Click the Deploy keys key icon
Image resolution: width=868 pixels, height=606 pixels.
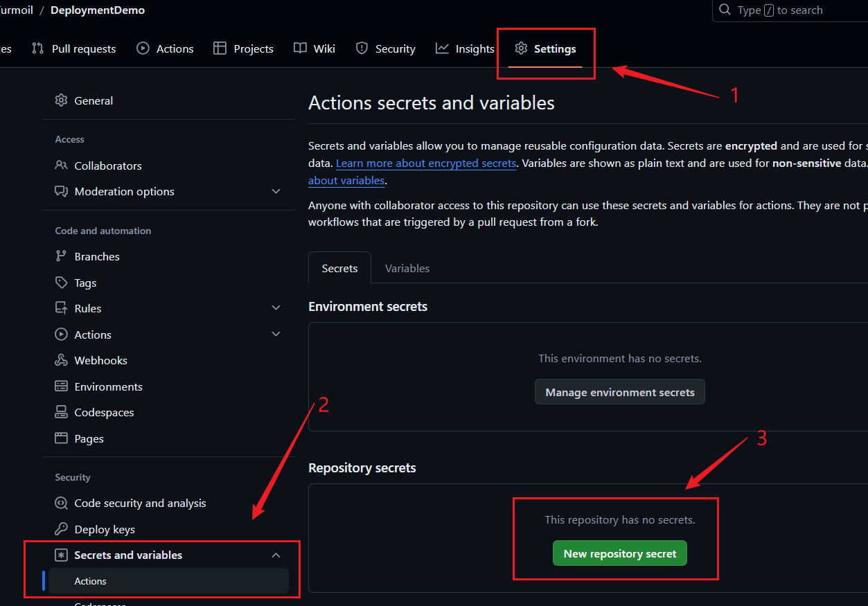[x=62, y=529]
